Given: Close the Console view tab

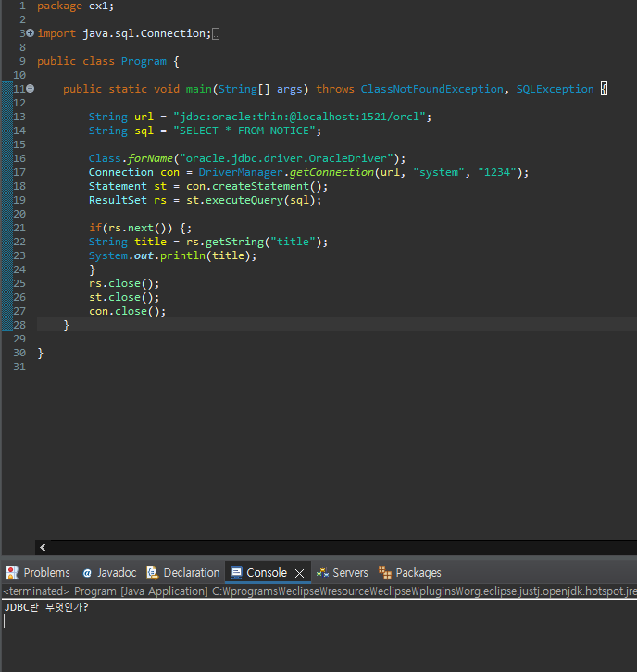Looking at the screenshot, I should 300,573.
